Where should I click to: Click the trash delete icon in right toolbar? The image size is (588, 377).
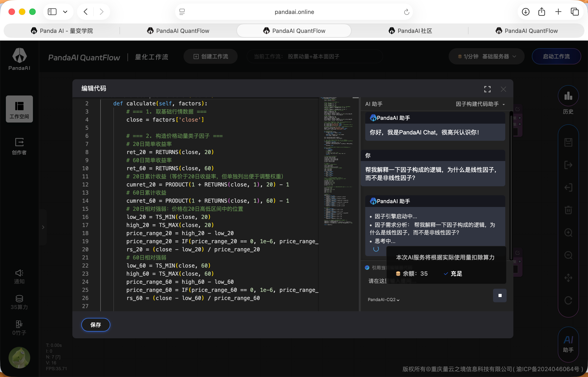568,210
